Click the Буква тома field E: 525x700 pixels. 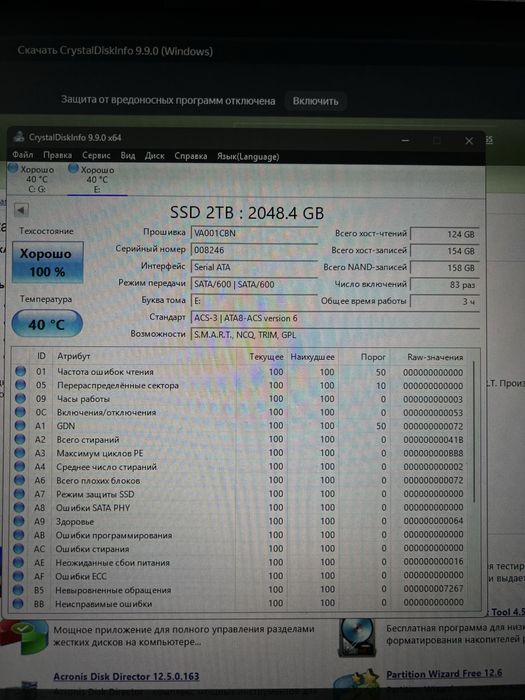(254, 301)
